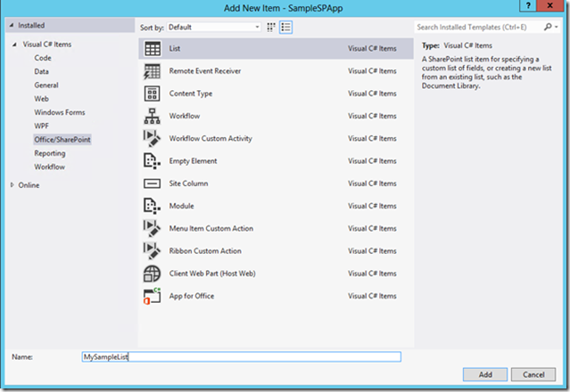
Task: Select the Workflow category in tree
Action: [x=49, y=167]
